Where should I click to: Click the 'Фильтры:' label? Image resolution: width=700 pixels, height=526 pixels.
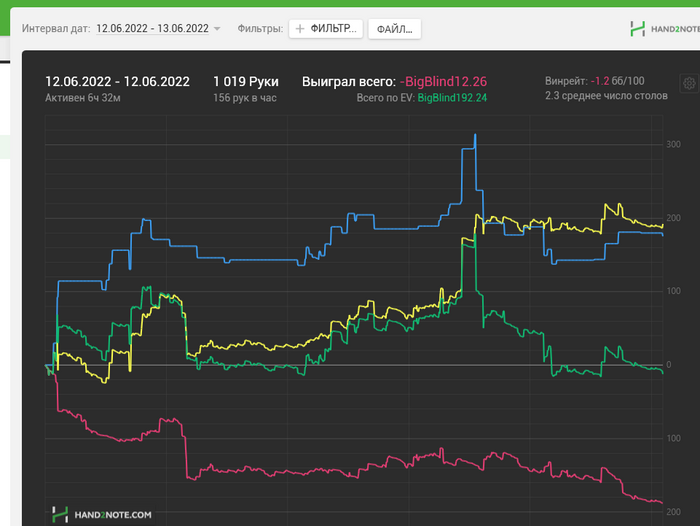(x=260, y=29)
